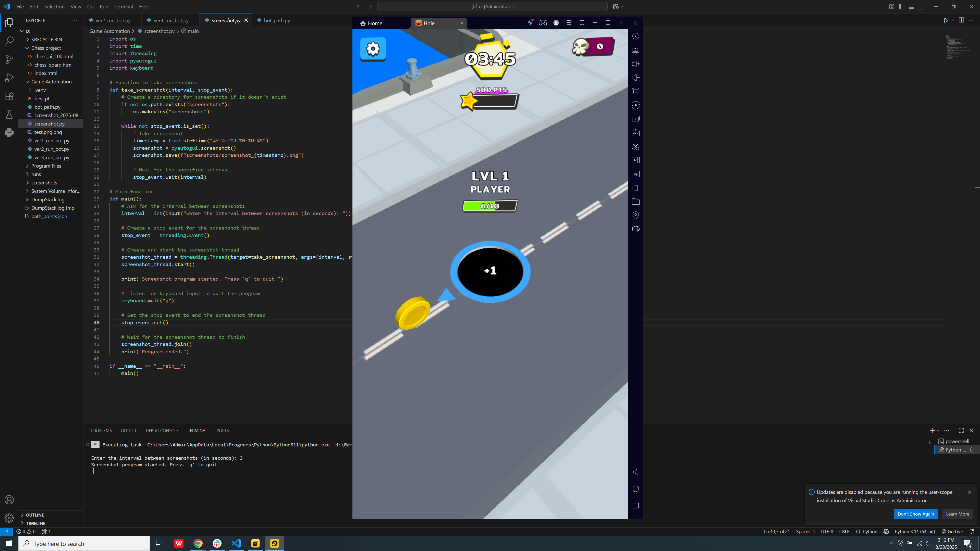Click emulator shared folder icon
Viewport: 980px width, 551px height.
coord(635,202)
